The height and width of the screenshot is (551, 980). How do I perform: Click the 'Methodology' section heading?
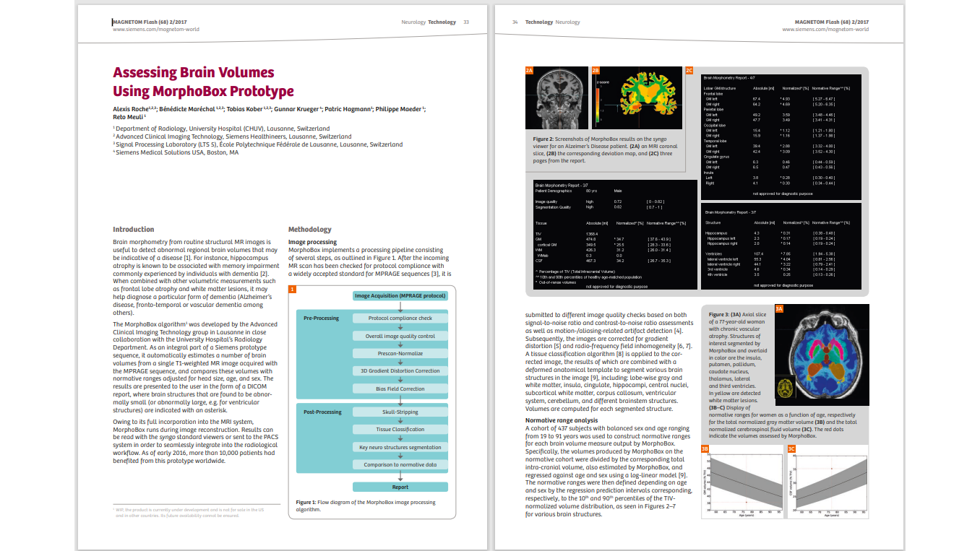[x=310, y=229]
